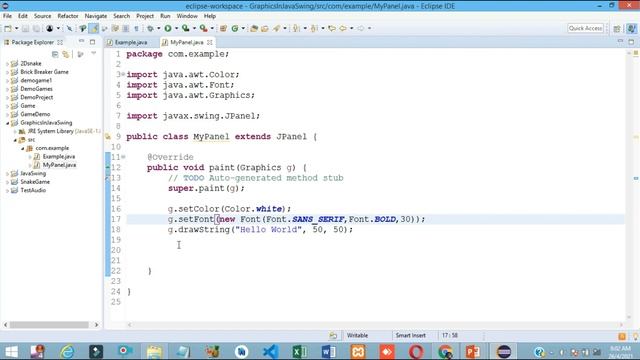
Task: Click the tip light bulb in status bar
Action: pos(636,336)
